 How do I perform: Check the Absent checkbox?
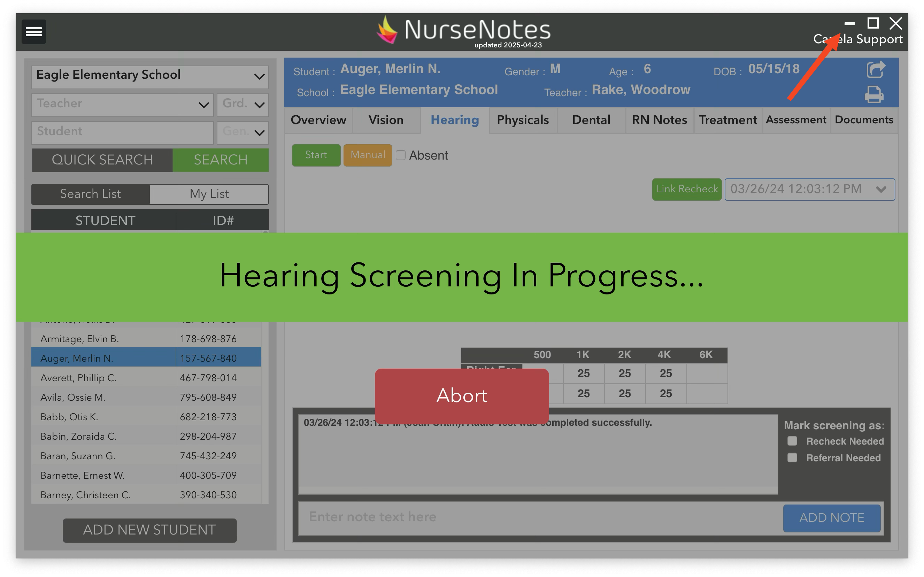coord(401,155)
